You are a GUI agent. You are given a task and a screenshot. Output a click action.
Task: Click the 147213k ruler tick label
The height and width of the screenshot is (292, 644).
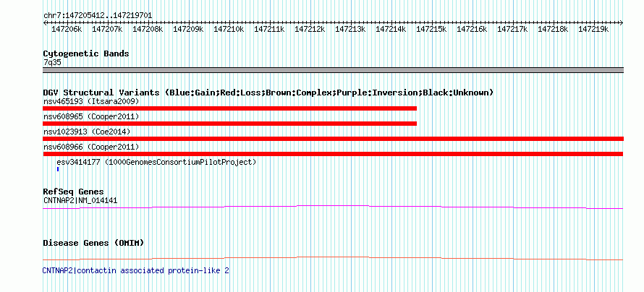350,29
